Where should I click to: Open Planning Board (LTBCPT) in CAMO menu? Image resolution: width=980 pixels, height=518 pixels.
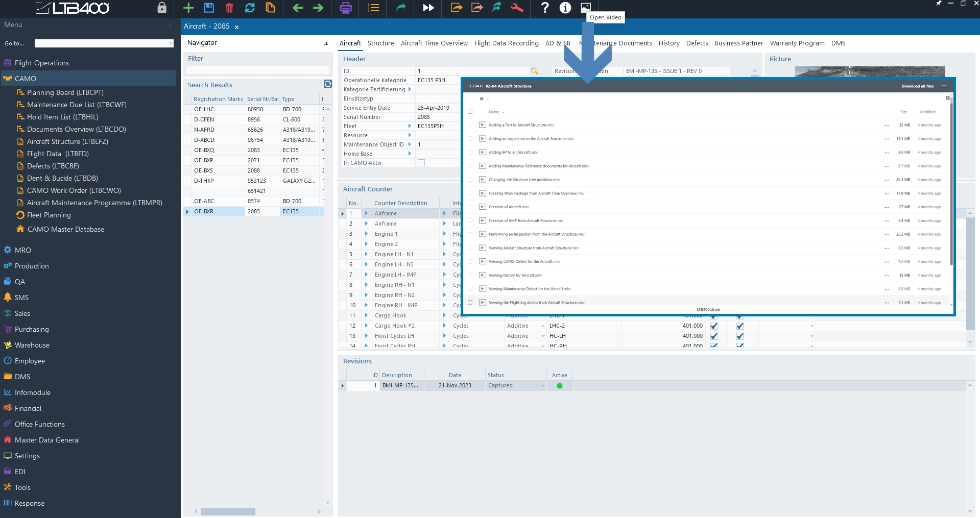pos(65,92)
